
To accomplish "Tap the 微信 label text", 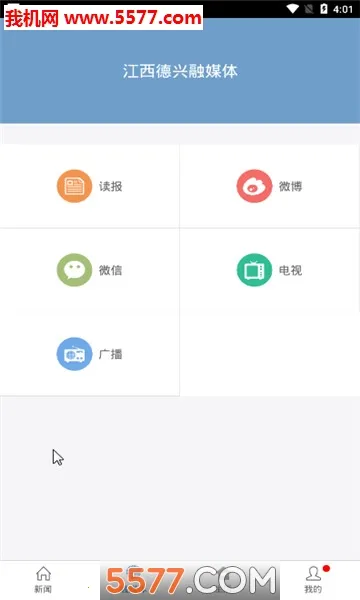I will pyautogui.click(x=111, y=270).
